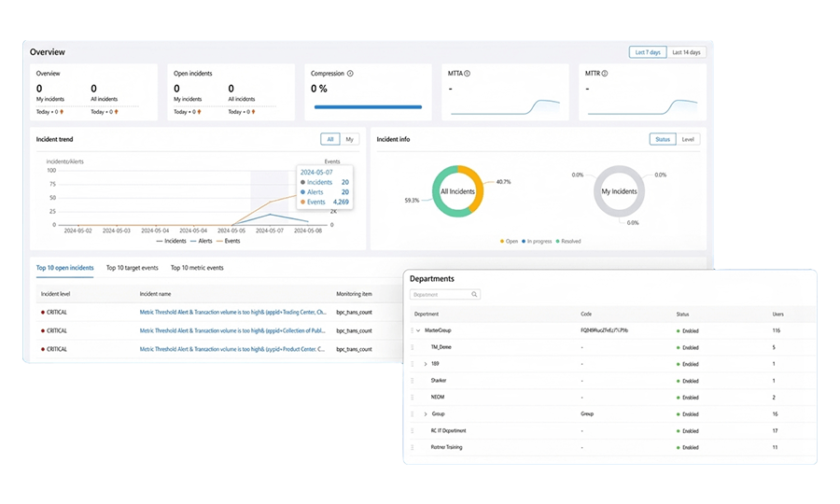Click the Department search field
Viewport: 840px width, 504px height.
[444, 295]
